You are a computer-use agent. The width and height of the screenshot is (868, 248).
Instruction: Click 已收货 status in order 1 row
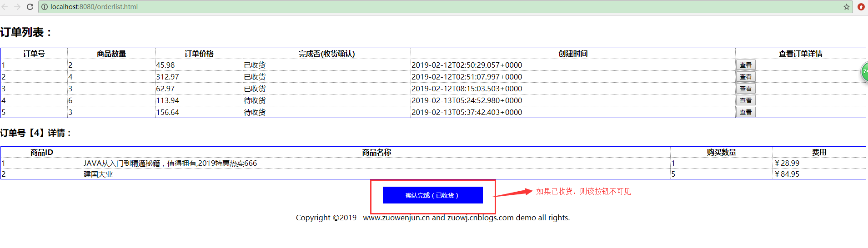tap(255, 65)
